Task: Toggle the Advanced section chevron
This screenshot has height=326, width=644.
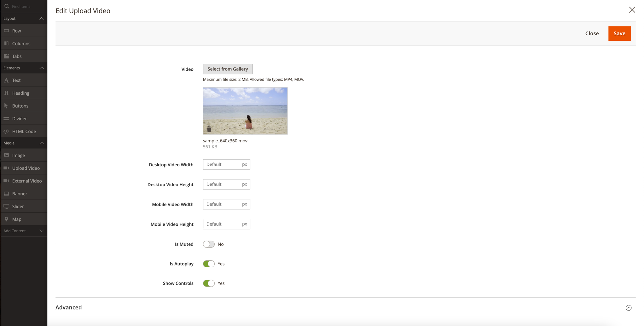Action: [629, 308]
